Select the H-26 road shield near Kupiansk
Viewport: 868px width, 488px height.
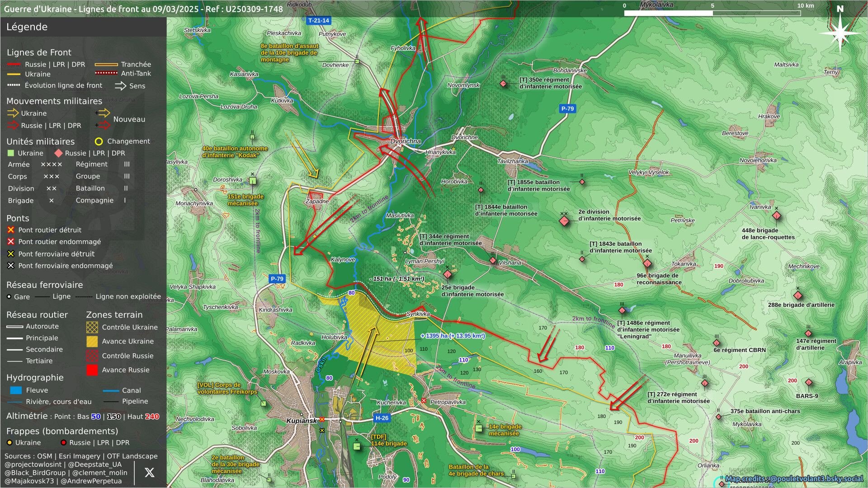(382, 418)
